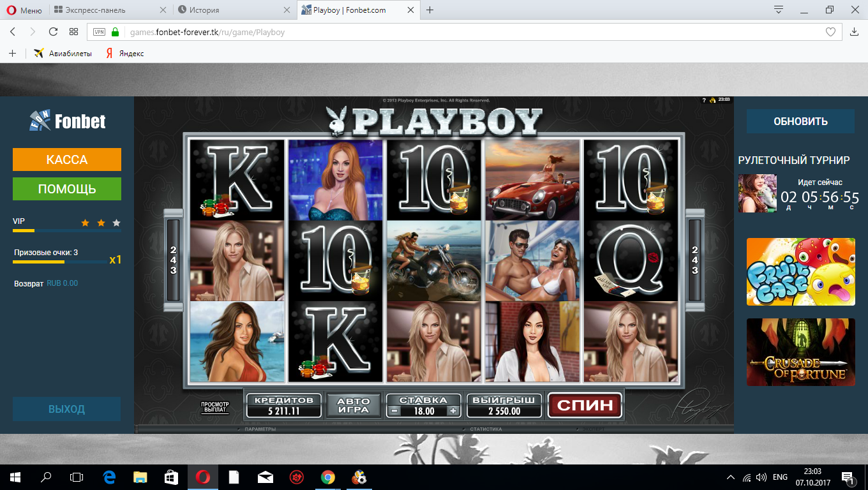Click the gold coins icon in game header
868x490 pixels.
coord(712,100)
